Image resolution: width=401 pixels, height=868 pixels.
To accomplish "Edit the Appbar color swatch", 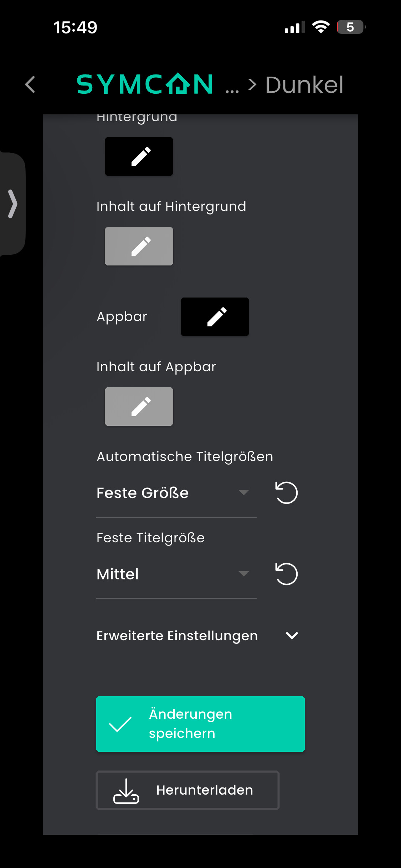I will point(215,317).
